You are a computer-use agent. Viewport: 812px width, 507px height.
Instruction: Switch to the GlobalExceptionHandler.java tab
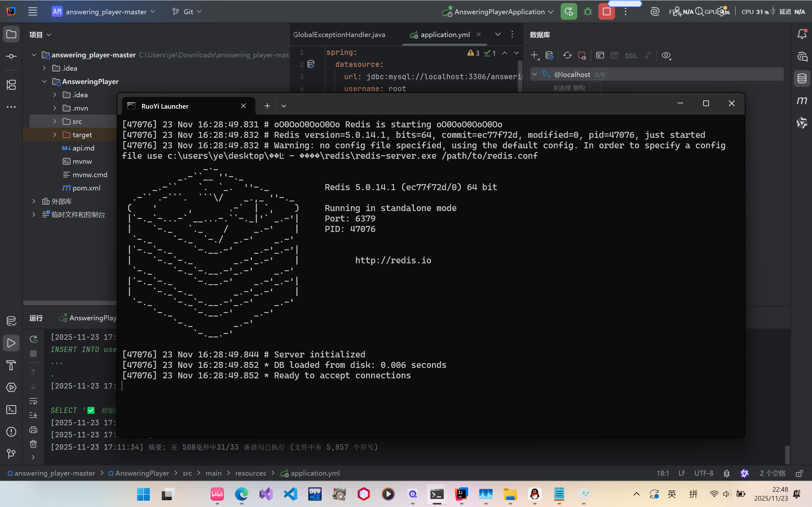tap(339, 35)
